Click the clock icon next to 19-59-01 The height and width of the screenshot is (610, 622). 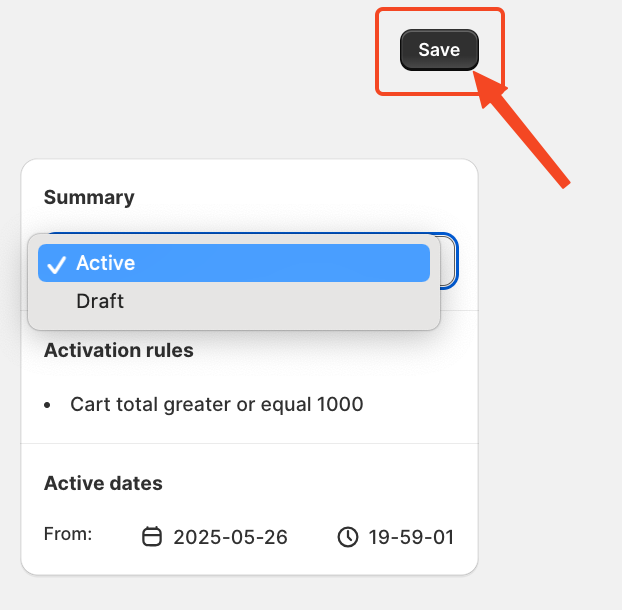click(348, 537)
